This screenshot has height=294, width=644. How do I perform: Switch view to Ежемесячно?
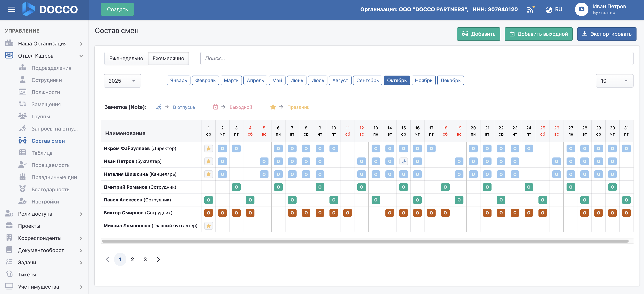(x=168, y=58)
